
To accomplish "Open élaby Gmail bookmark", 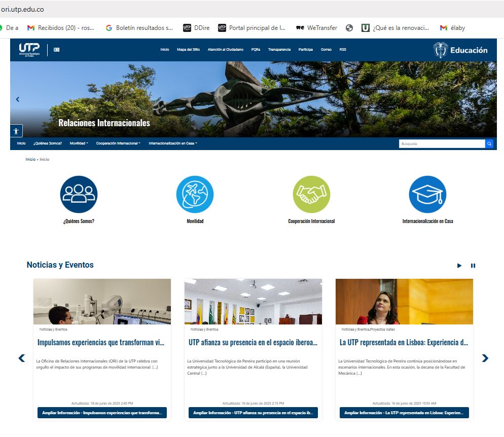I will (452, 28).
